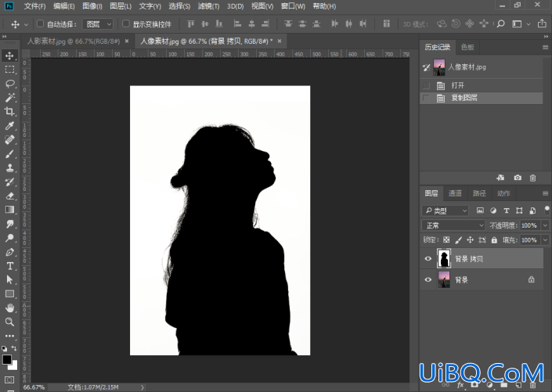The image size is (552, 392).
Task: Open the Auto-Select 图层 dropdown
Action: click(x=98, y=24)
